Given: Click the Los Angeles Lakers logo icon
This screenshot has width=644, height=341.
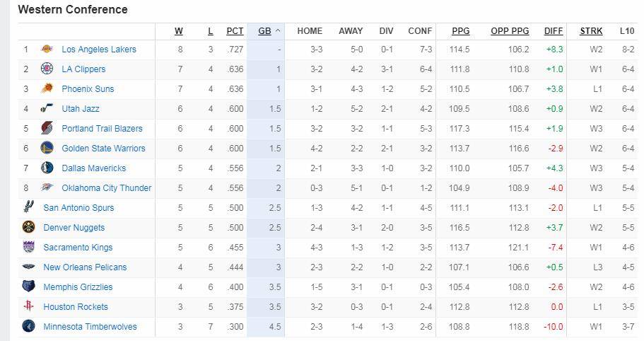Looking at the screenshot, I should click(47, 50).
